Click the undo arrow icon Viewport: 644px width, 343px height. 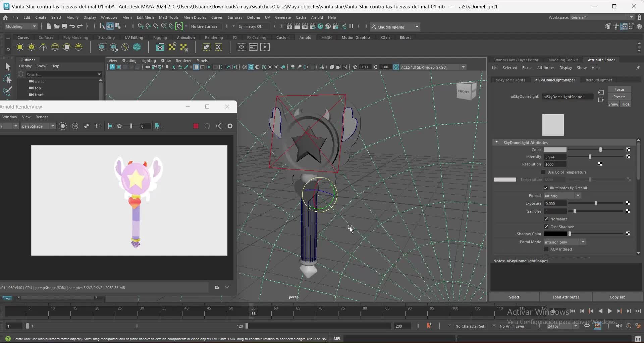[72, 26]
